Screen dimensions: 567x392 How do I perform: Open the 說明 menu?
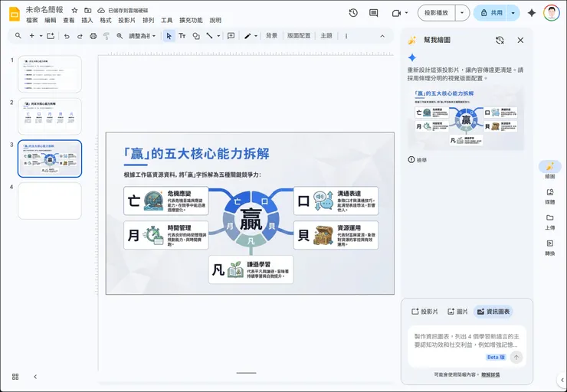pos(215,20)
